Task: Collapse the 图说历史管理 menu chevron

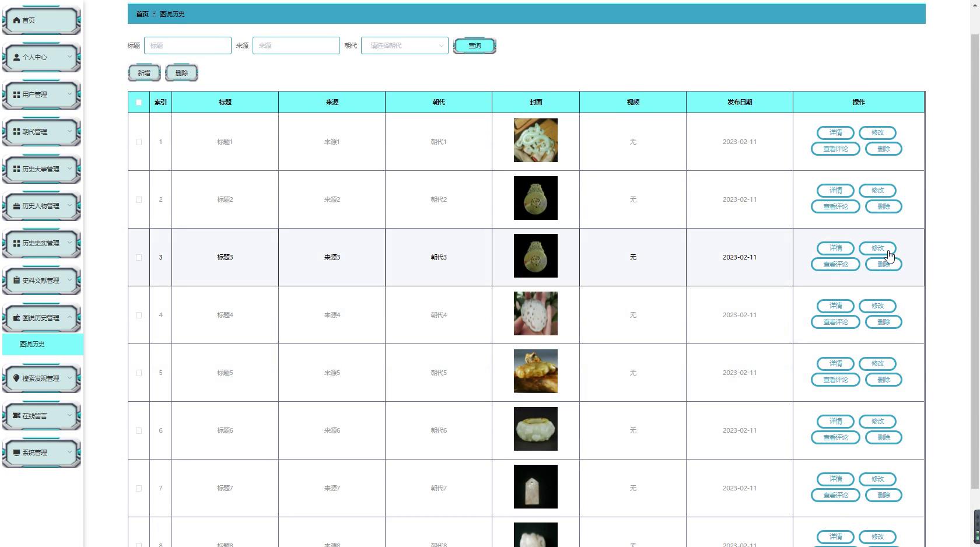Action: (69, 318)
